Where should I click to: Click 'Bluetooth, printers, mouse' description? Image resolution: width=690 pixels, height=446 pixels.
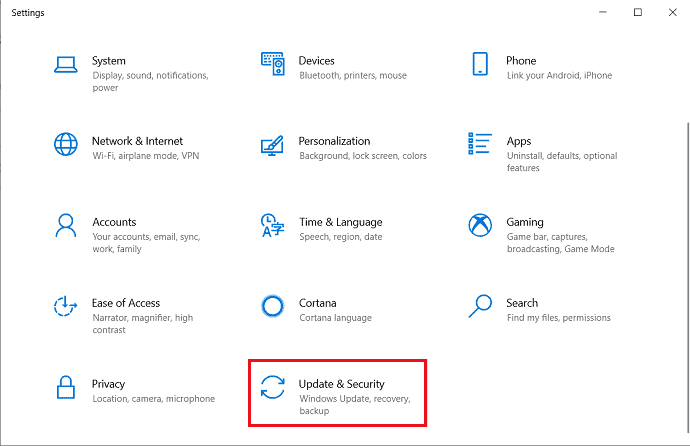pyautogui.click(x=353, y=76)
